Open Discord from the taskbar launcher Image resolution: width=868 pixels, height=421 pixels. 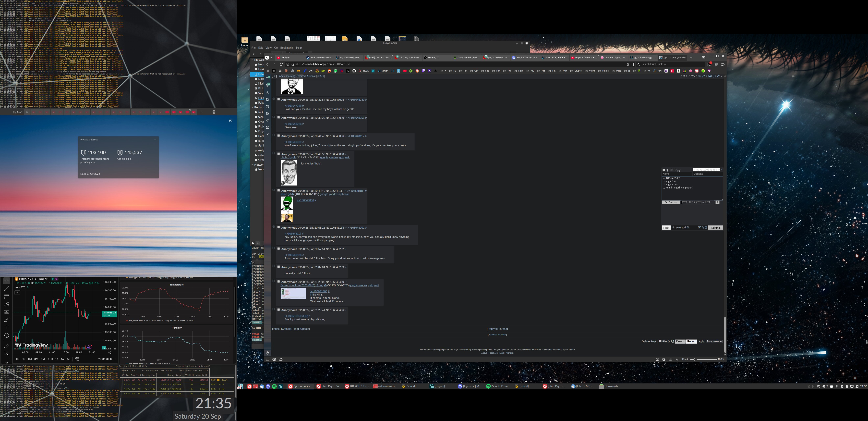(x=268, y=387)
